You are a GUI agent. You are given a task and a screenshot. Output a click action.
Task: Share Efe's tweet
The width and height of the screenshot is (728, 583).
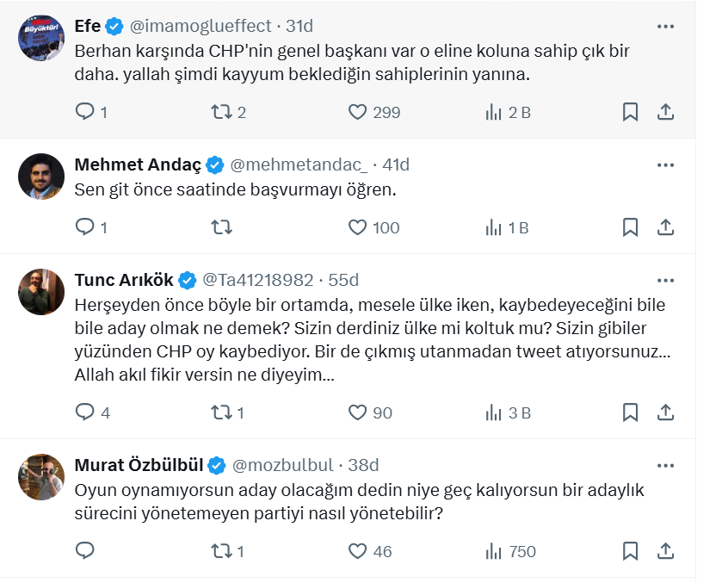[665, 112]
